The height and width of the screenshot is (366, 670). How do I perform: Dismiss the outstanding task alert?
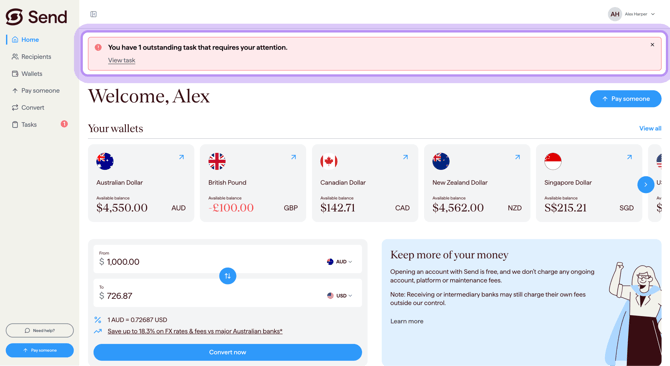pyautogui.click(x=652, y=44)
